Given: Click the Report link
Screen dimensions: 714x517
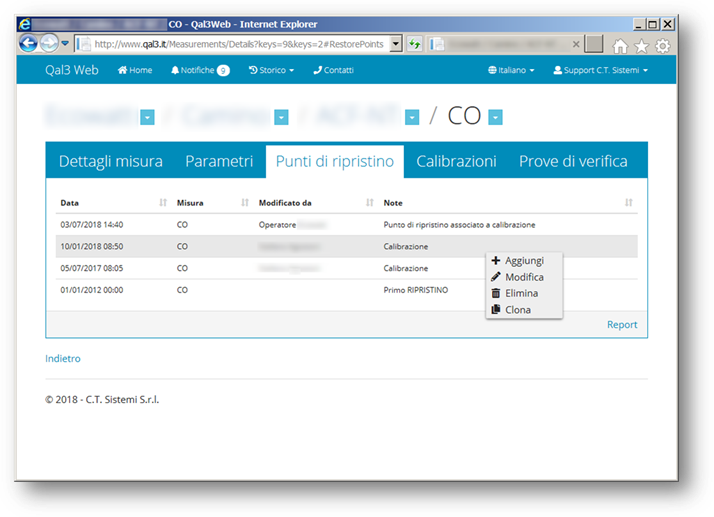Looking at the screenshot, I should 621,324.
